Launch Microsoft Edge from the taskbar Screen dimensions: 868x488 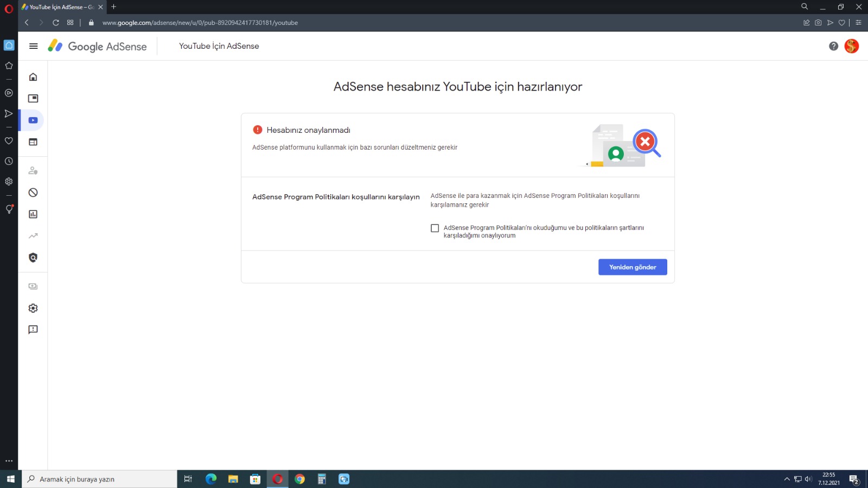pyautogui.click(x=211, y=479)
